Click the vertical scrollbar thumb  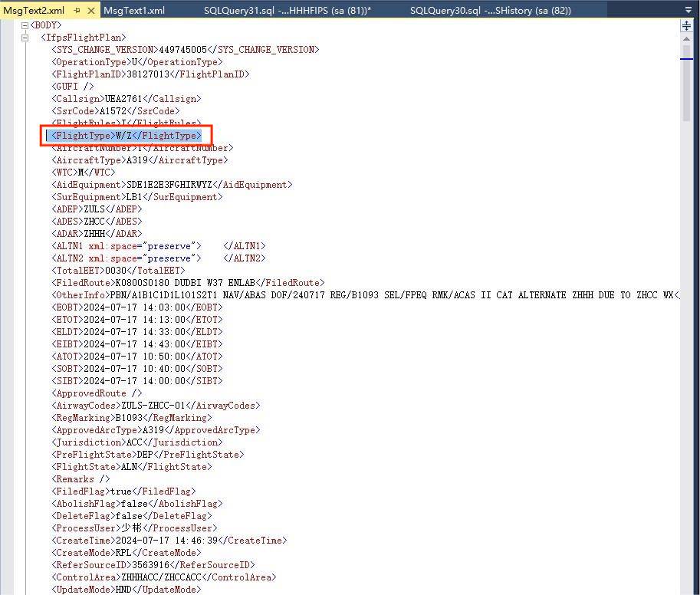pyautogui.click(x=686, y=84)
